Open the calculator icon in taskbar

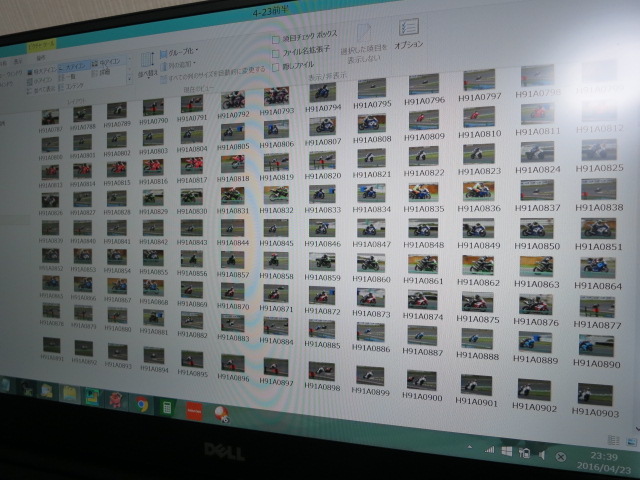[168, 407]
